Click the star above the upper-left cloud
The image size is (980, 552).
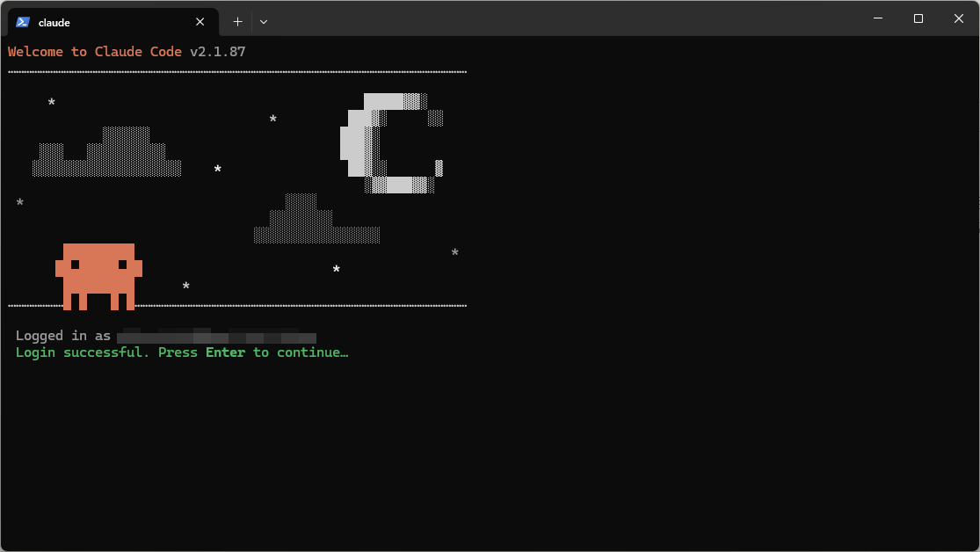coord(51,103)
